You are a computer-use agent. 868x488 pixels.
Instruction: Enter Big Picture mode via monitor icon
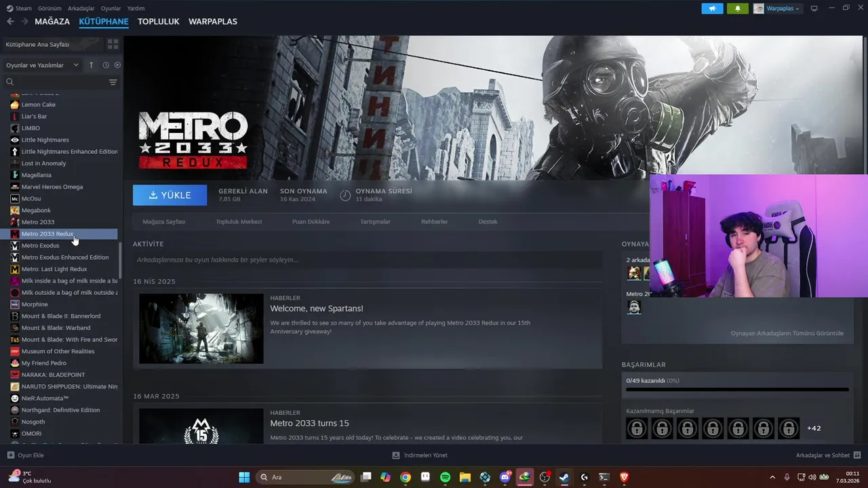pos(814,8)
